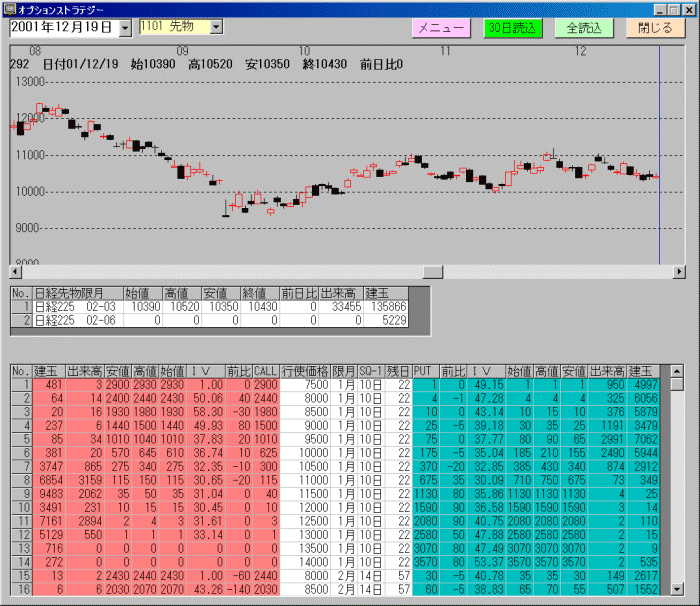
Task: Click the メニュー button
Action: click(x=441, y=28)
